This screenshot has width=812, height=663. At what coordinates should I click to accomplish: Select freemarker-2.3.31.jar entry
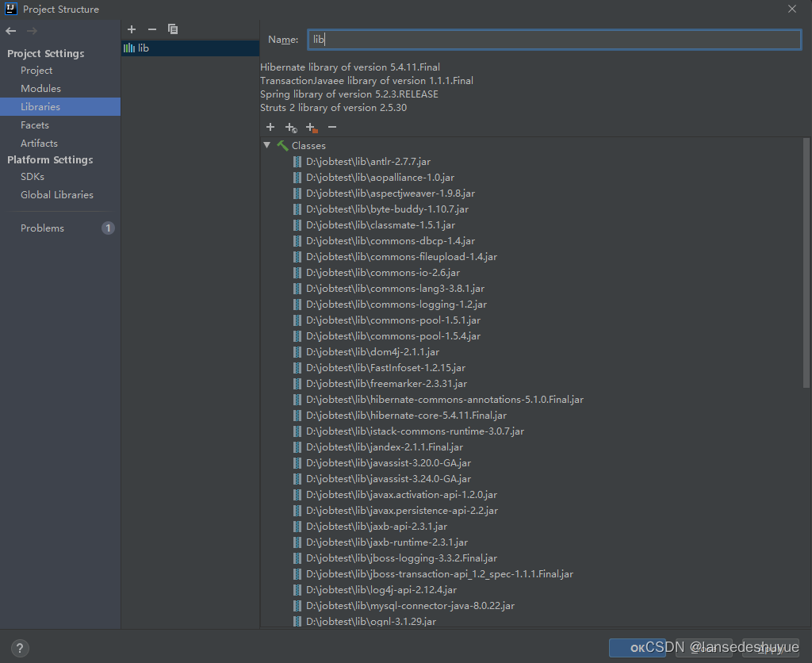(x=386, y=384)
